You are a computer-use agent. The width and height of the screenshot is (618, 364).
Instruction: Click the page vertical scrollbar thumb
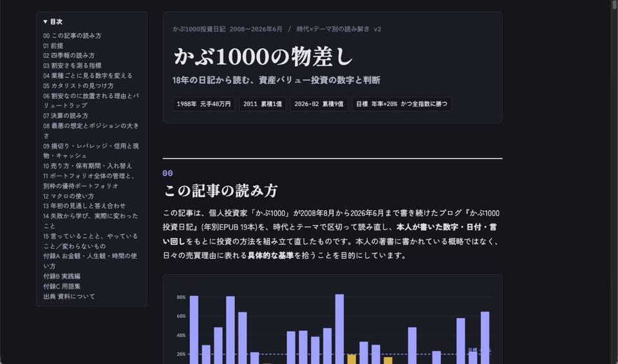614,4
